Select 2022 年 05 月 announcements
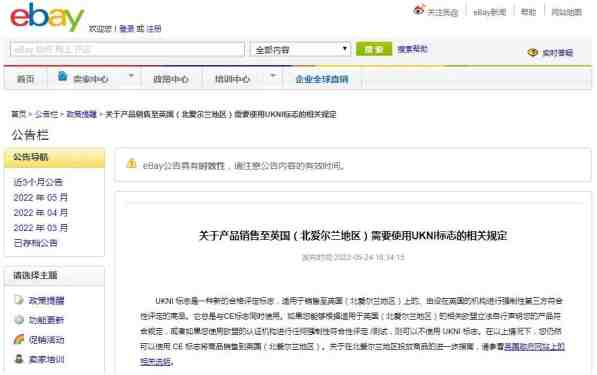 40,197
